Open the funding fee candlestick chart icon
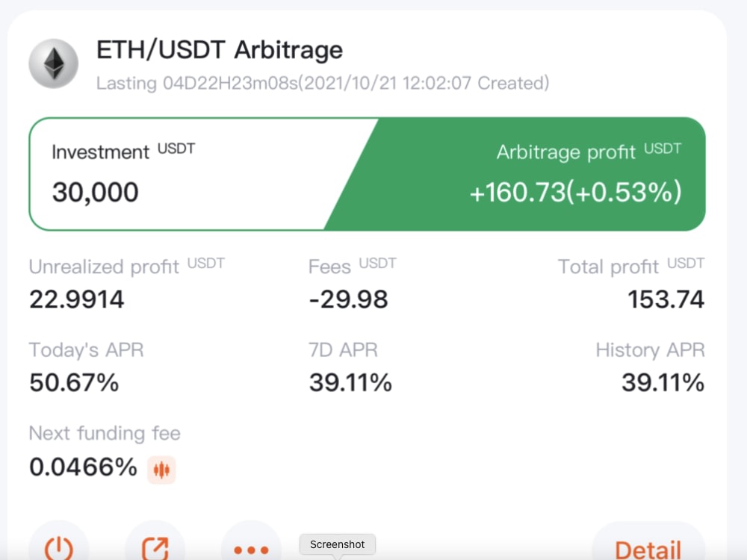Viewport: 747px width, 560px height. [x=161, y=470]
